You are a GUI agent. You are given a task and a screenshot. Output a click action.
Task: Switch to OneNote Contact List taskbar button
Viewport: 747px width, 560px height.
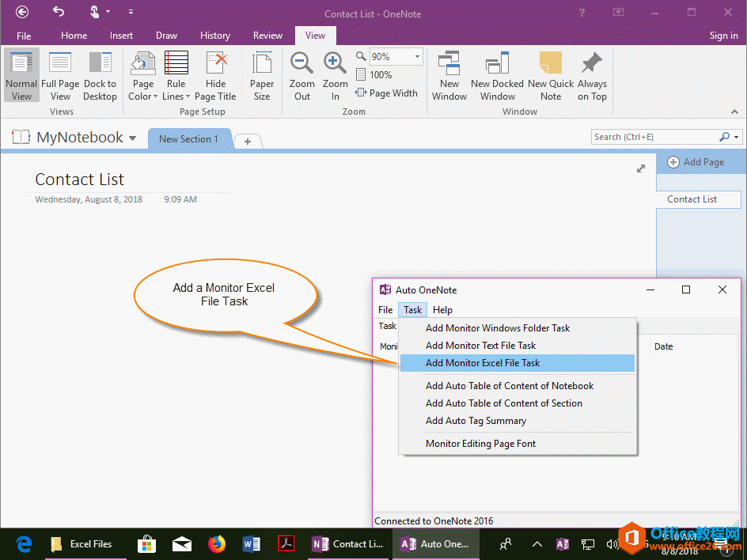[349, 544]
